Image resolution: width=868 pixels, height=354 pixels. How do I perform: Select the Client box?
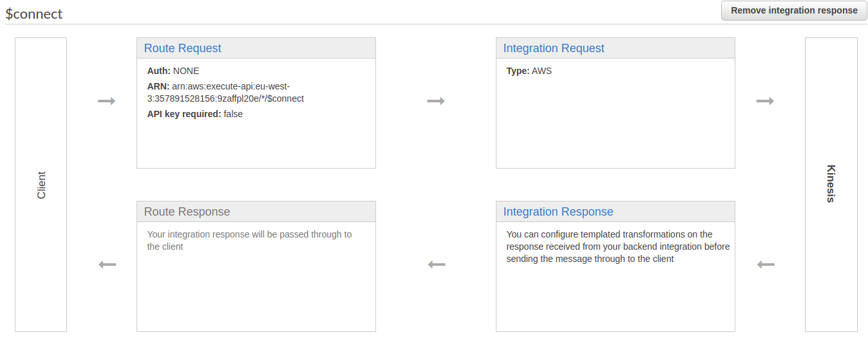coord(41,185)
